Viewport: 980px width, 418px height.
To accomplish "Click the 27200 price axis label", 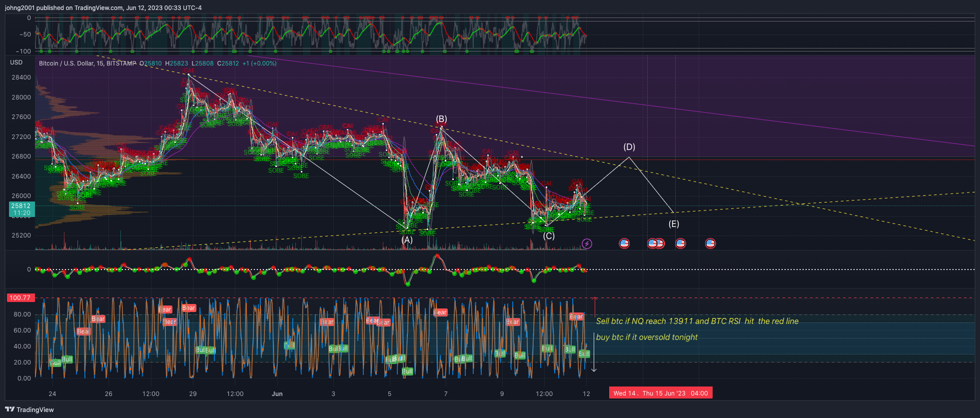I will (x=21, y=137).
